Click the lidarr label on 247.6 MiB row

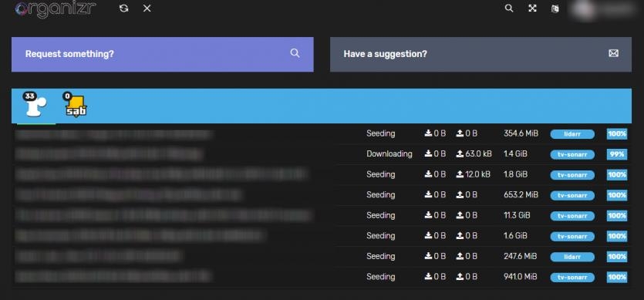[x=572, y=257]
